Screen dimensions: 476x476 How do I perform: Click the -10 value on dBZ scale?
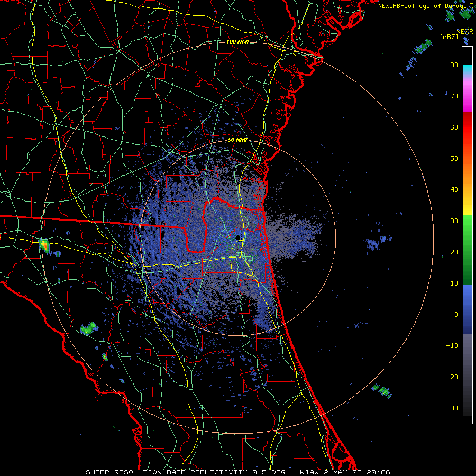click(452, 346)
